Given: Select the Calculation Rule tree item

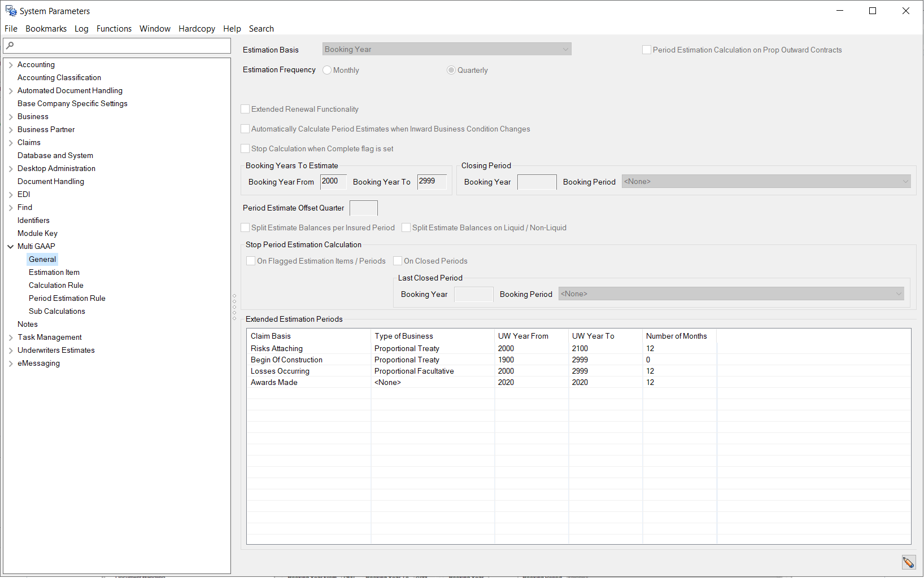Looking at the screenshot, I should point(56,285).
